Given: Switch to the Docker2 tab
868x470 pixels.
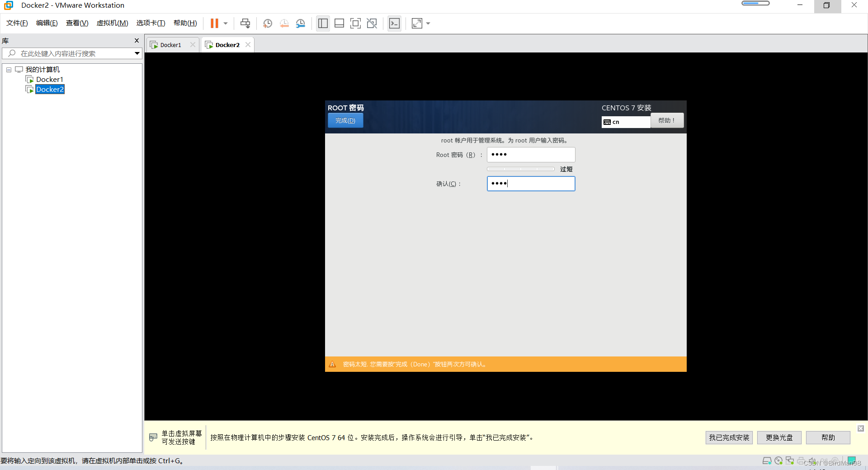Looking at the screenshot, I should pyautogui.click(x=227, y=45).
